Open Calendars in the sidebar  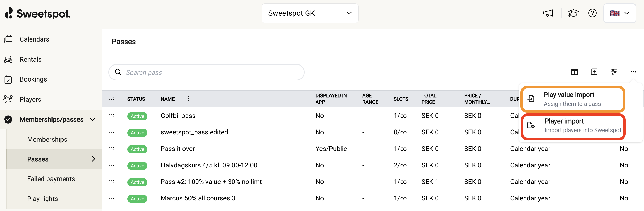tap(34, 39)
